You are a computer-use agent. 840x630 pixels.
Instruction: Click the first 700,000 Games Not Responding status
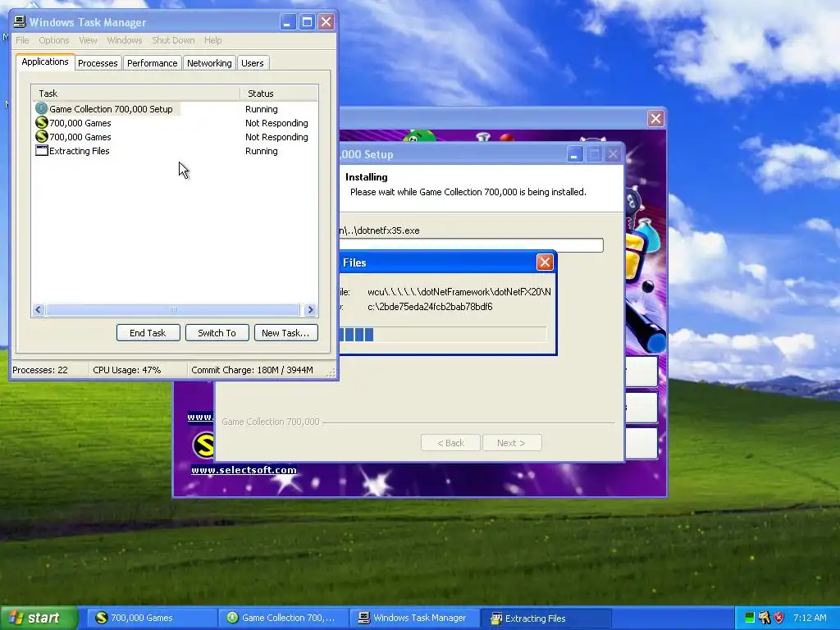[x=276, y=123]
